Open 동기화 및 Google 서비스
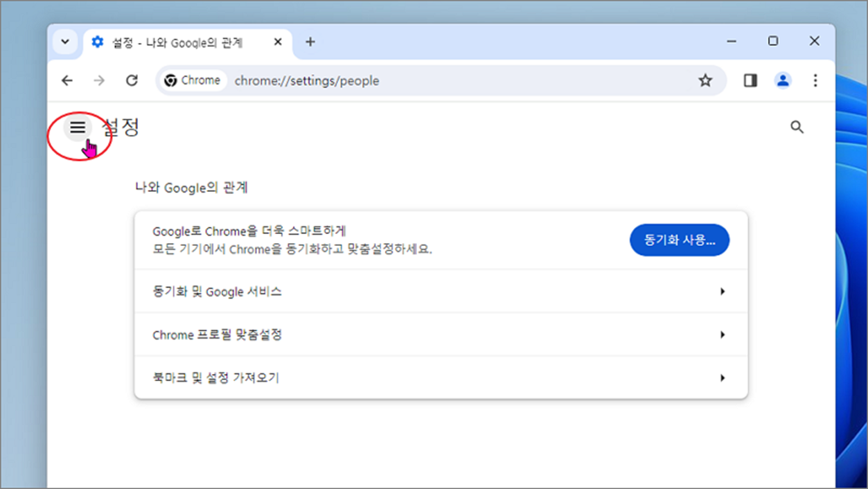This screenshot has width=868, height=489. (x=441, y=292)
